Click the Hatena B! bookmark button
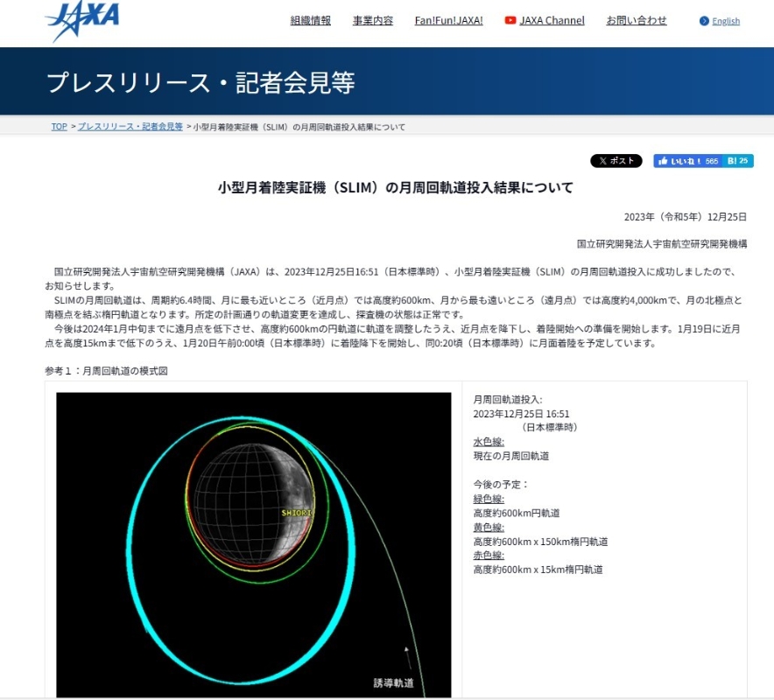This screenshot has width=774, height=700. pyautogui.click(x=740, y=161)
